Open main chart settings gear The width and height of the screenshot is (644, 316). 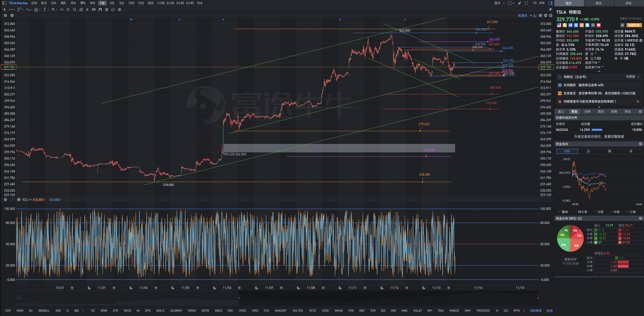(5, 15)
